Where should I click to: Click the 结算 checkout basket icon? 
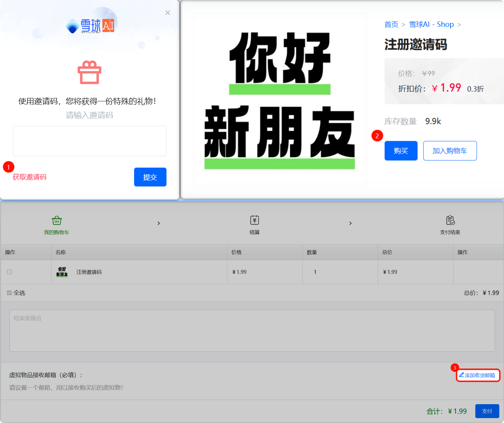[254, 220]
